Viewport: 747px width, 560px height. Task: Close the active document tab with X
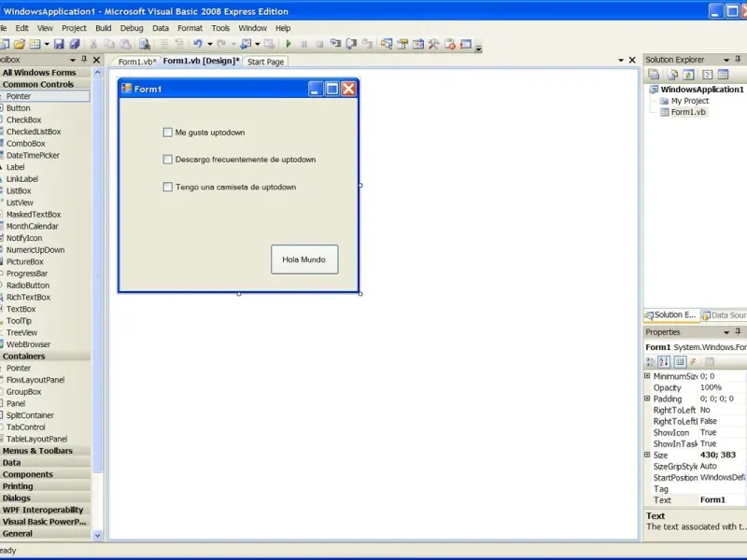click(632, 60)
